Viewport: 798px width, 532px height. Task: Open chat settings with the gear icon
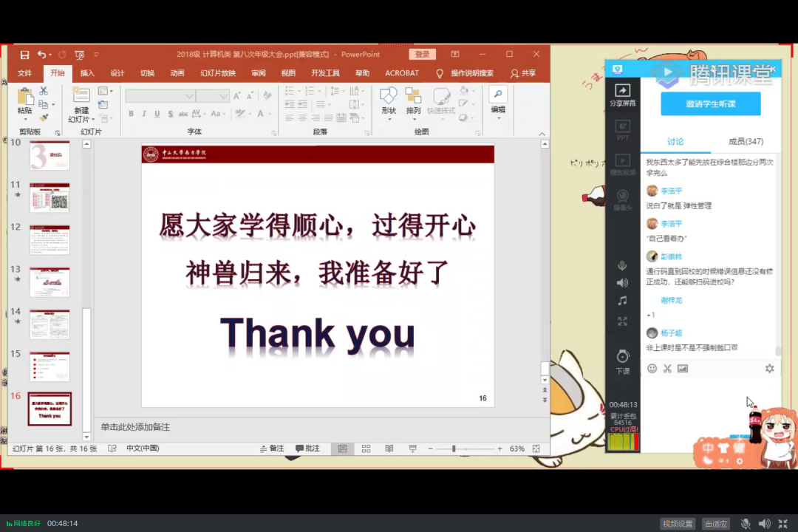pos(769,368)
